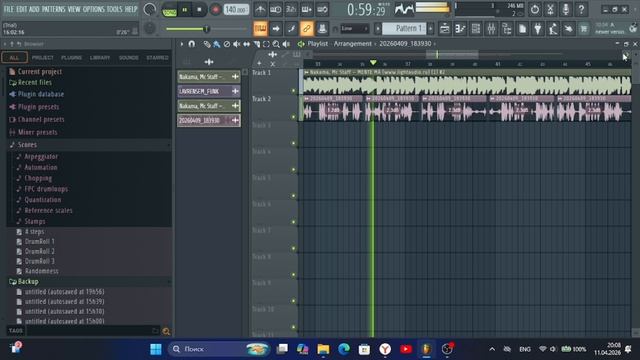Open the Piano roll from toolbar
The width and height of the screenshot is (640, 360).
click(460, 29)
